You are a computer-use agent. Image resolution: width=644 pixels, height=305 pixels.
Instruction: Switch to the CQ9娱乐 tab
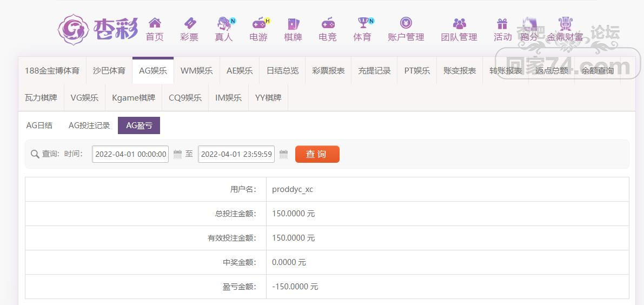coord(185,98)
